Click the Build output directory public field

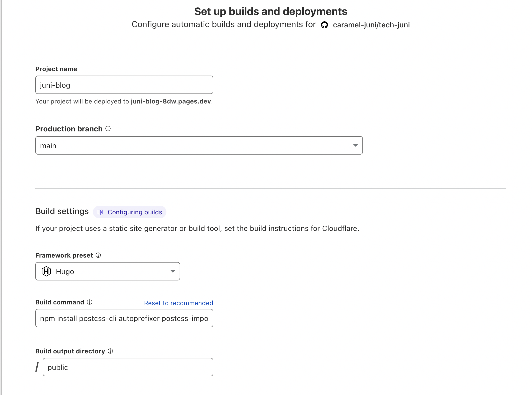point(128,367)
